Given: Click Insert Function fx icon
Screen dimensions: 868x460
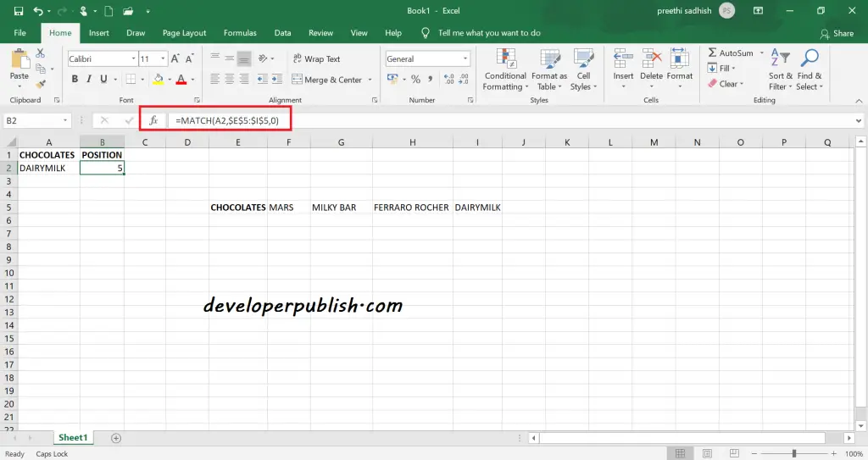Looking at the screenshot, I should 153,120.
